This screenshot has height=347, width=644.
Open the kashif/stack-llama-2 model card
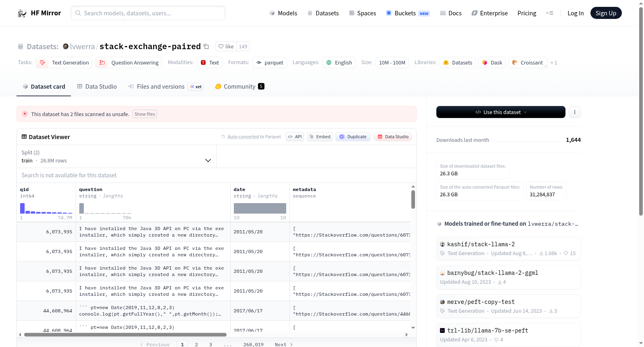point(508,248)
